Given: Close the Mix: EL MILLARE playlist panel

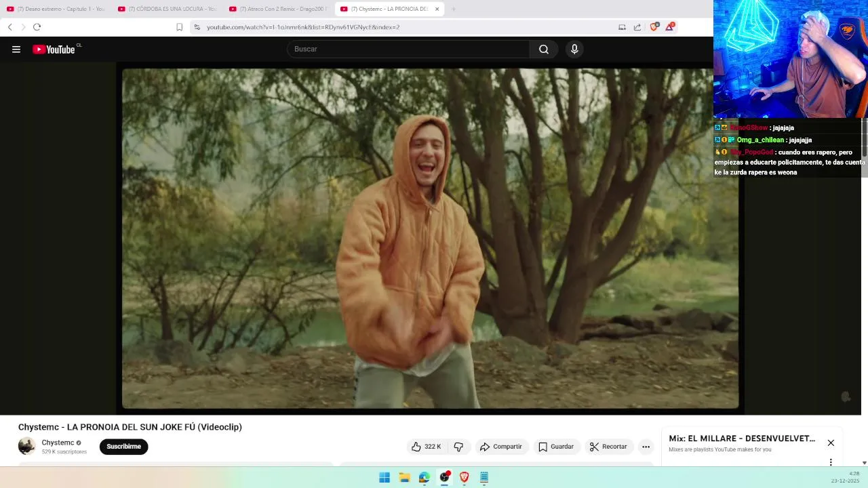Looking at the screenshot, I should pyautogui.click(x=831, y=443).
